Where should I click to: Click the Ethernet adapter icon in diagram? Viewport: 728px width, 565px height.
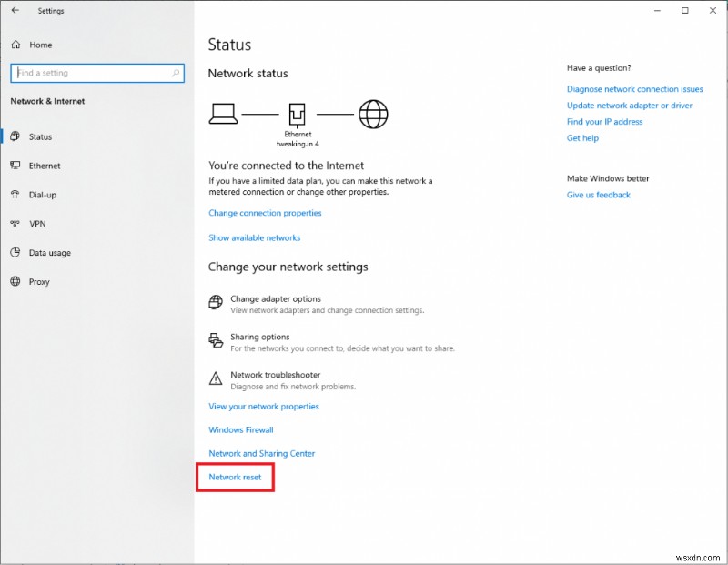298,115
